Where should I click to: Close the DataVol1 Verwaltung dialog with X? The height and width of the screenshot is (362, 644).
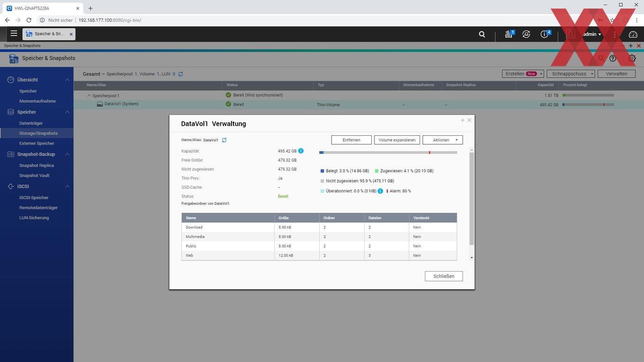click(469, 120)
